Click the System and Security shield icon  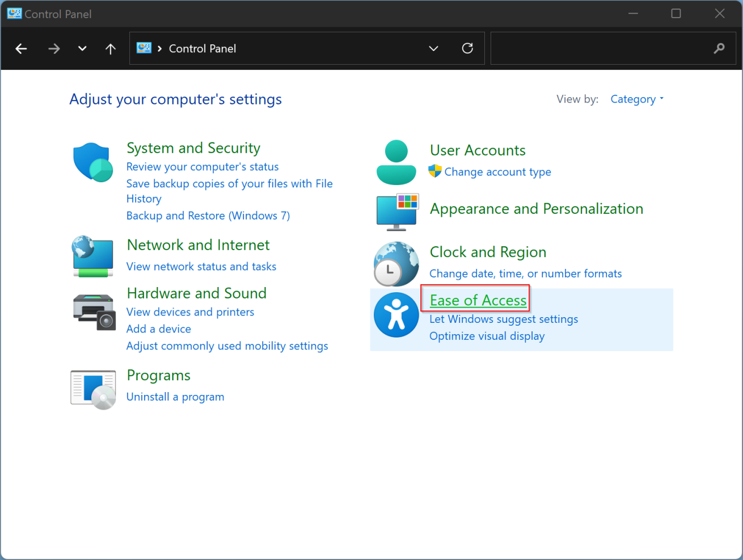coord(93,162)
